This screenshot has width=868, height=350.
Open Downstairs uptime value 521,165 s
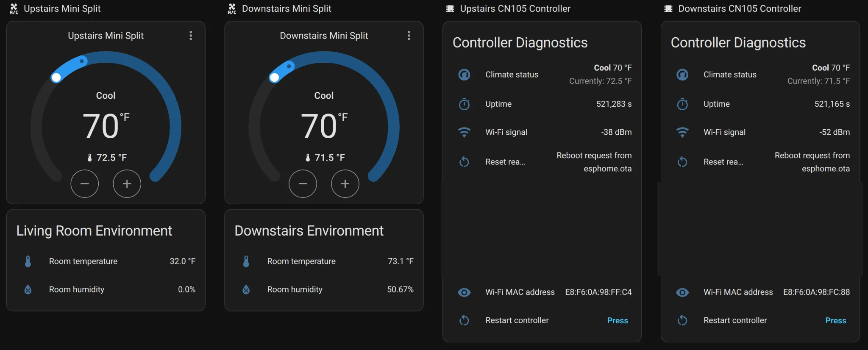coord(832,104)
